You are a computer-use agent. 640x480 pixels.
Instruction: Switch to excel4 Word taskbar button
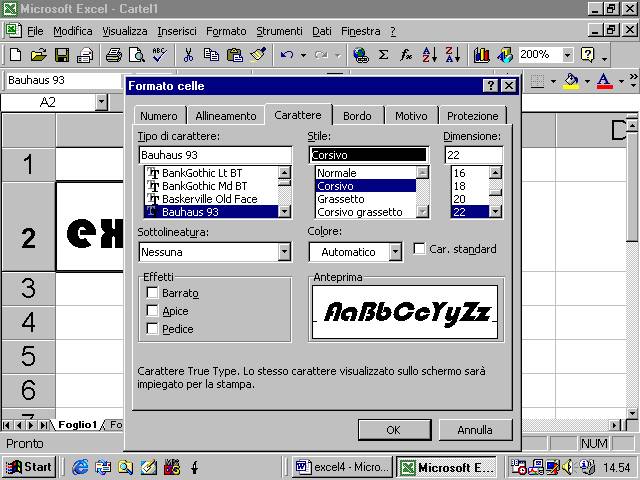coord(342,467)
